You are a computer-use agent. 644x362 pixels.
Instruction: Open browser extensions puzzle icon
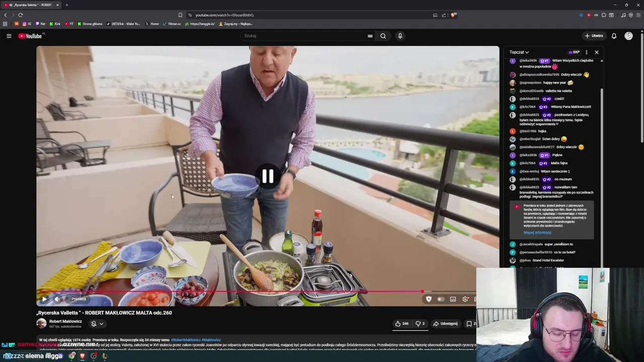point(604,15)
